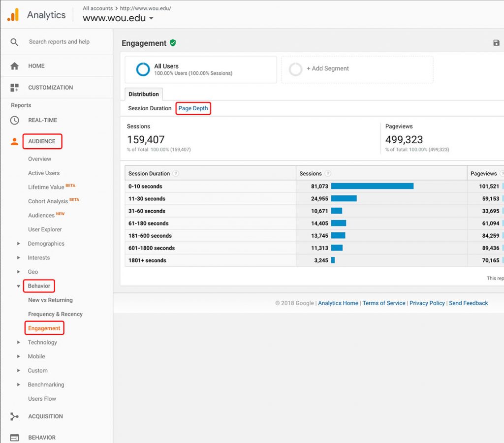
Task: Click the save report icon
Action: pyautogui.click(x=496, y=43)
